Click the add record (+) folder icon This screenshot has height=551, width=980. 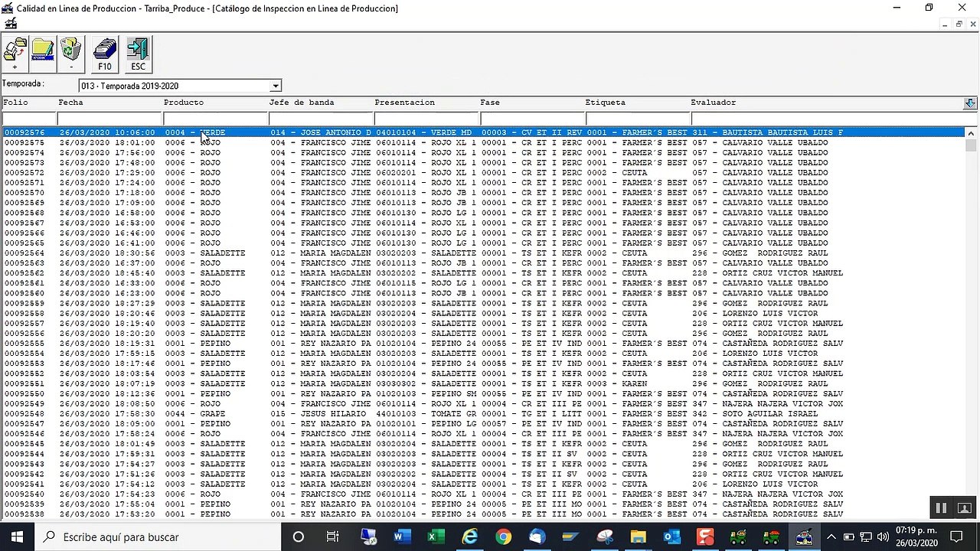tap(15, 54)
